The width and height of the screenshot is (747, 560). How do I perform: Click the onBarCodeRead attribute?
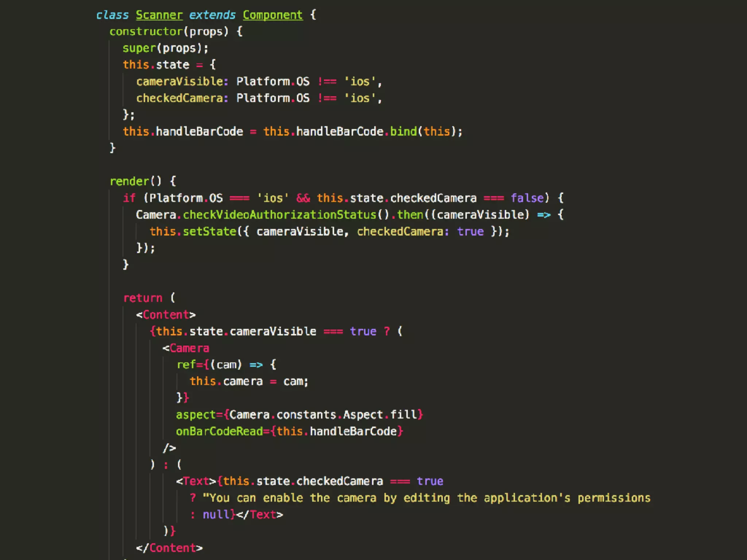tap(219, 431)
